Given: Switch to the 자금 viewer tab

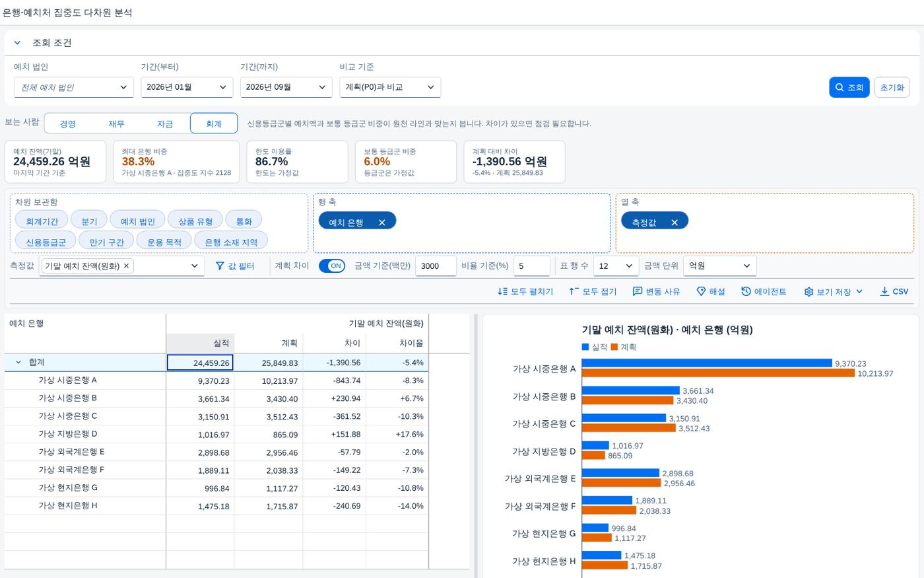Looking at the screenshot, I should tap(165, 124).
